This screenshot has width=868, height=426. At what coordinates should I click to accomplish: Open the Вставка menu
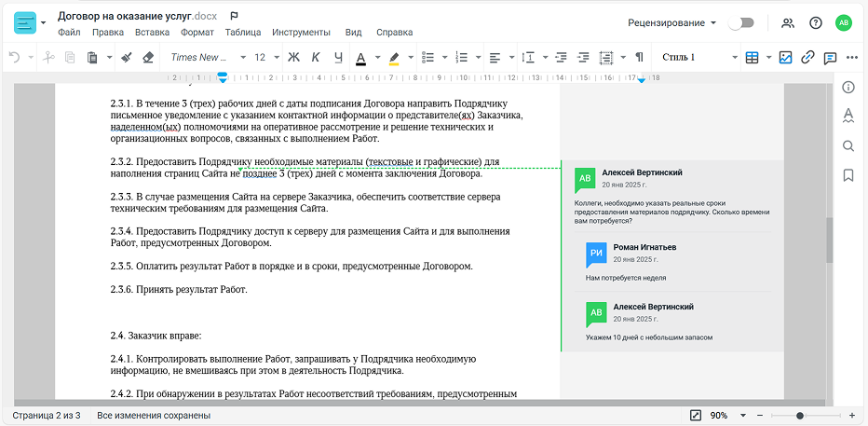click(152, 32)
